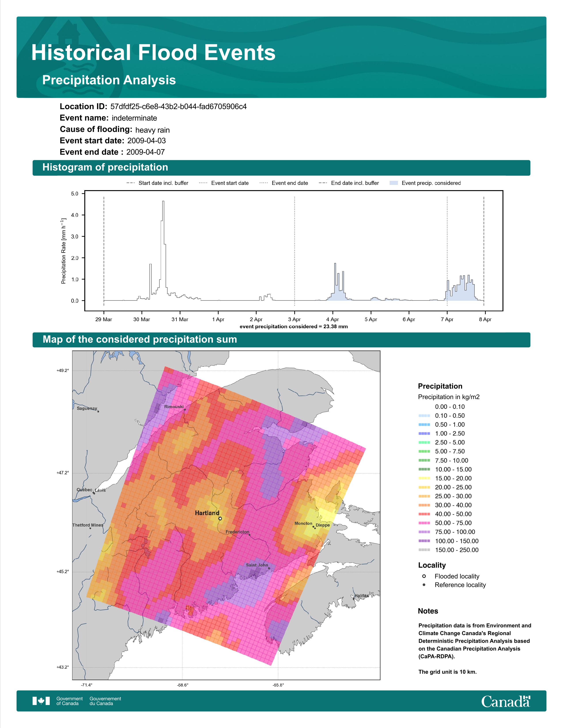Click the dotted 3 Apr event start line
563x728 pixels.
295,251
